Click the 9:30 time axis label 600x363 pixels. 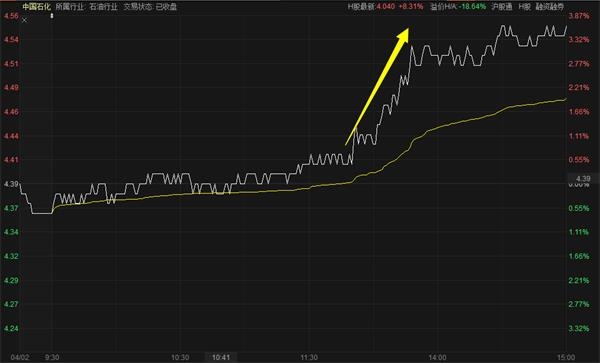tap(52, 358)
